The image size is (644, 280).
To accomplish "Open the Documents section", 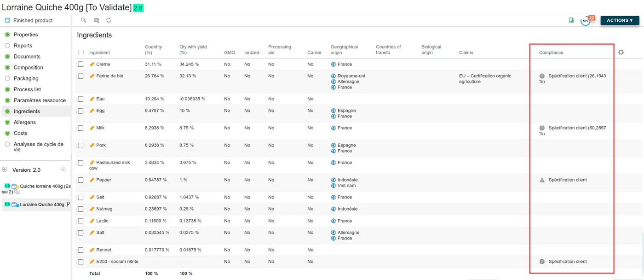I will [27, 57].
